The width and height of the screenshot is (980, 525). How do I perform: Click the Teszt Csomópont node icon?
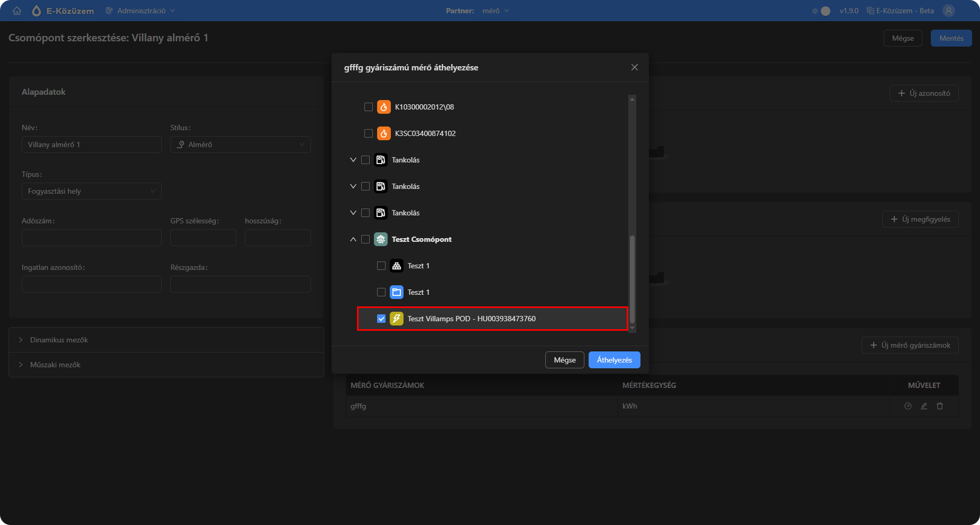[x=380, y=239]
